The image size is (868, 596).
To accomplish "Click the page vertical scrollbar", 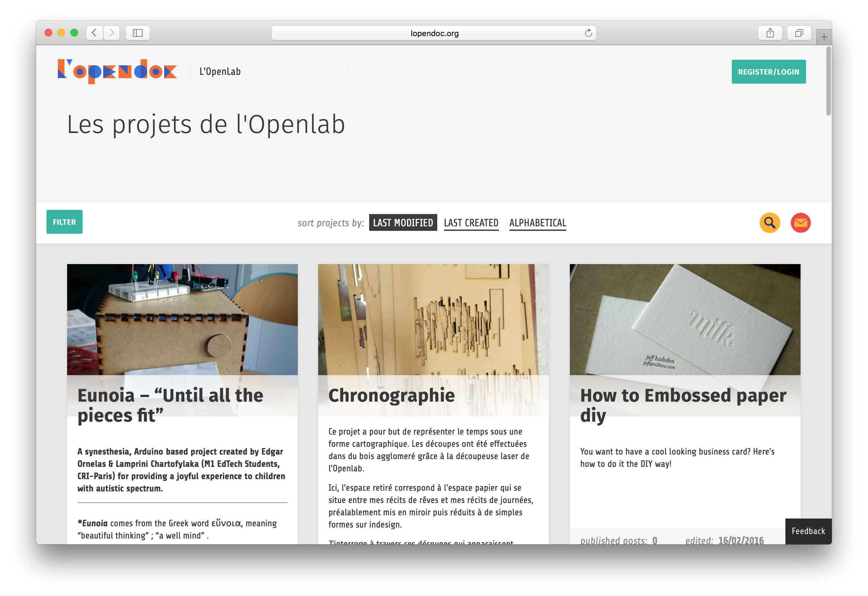I will 828,81.
